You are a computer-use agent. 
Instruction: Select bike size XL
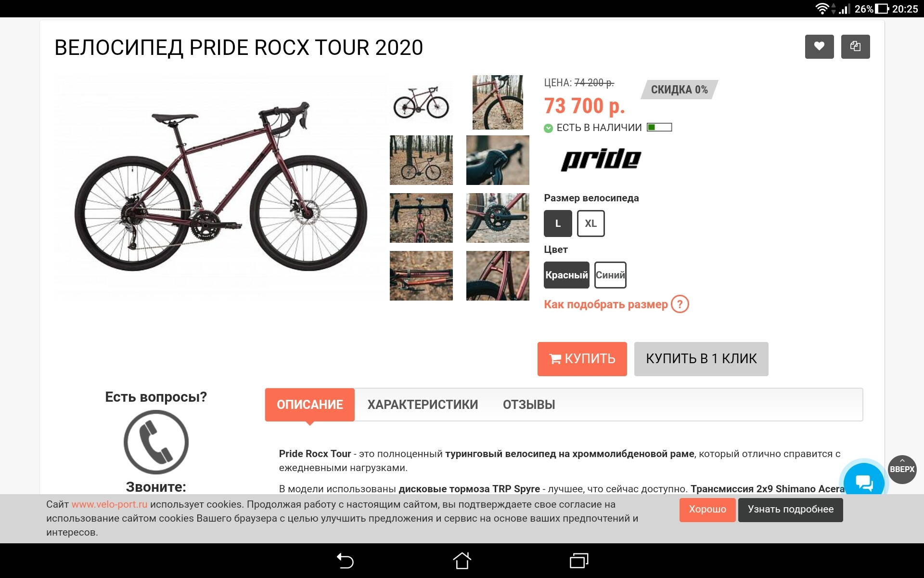tap(590, 223)
